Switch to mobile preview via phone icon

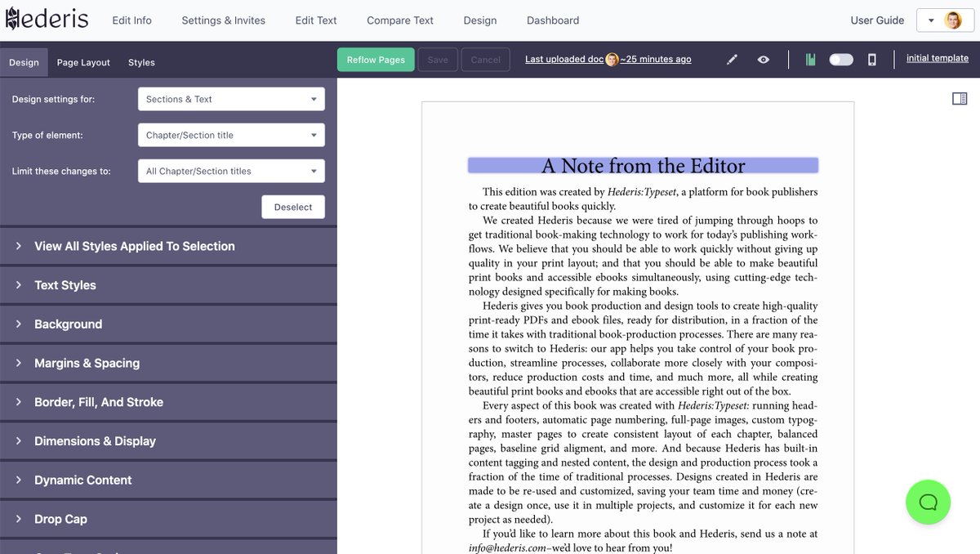[871, 59]
